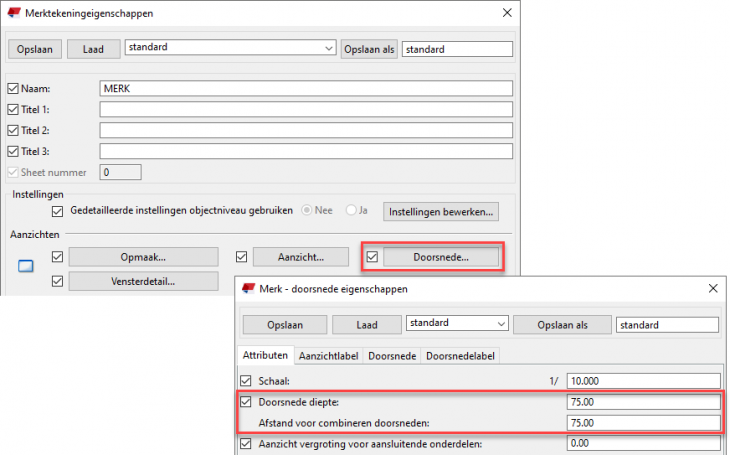
Task: Click the Aanzicht vergroting value field 0.00
Action: (x=644, y=443)
